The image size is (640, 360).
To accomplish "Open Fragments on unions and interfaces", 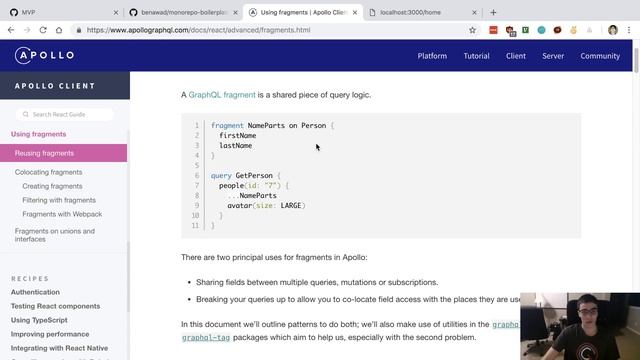I will point(55,235).
